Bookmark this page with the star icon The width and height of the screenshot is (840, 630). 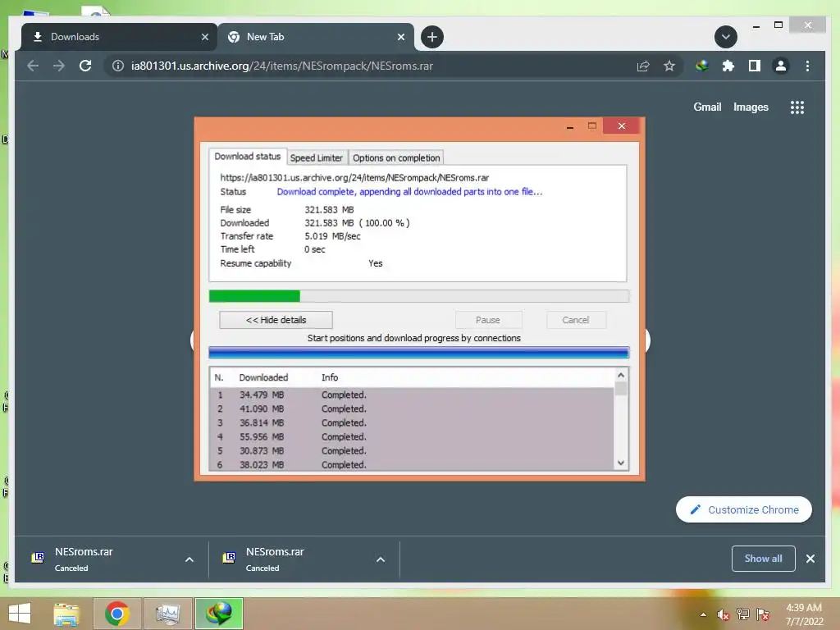[669, 66]
